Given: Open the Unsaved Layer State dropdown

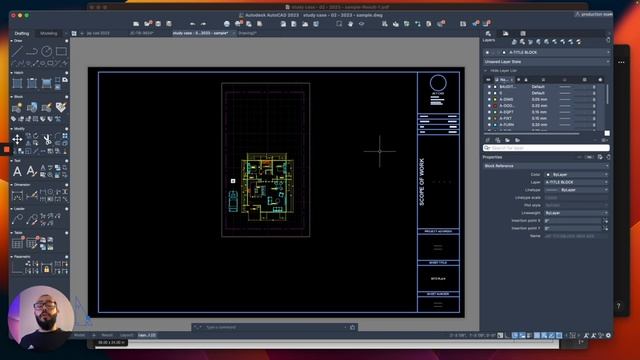Looking at the screenshot, I should coord(547,62).
